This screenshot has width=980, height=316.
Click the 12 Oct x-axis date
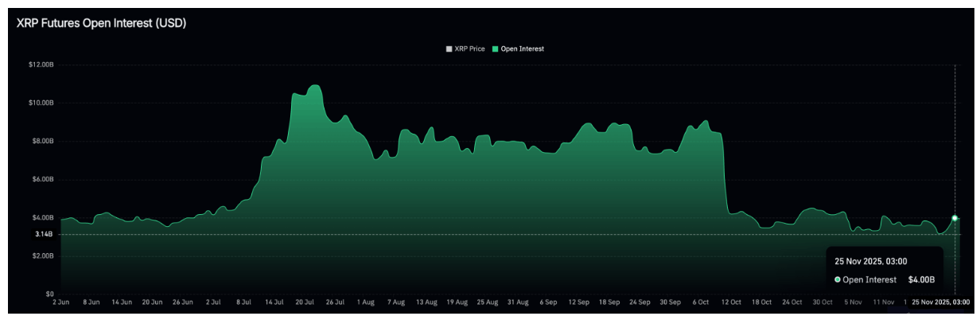pyautogui.click(x=730, y=302)
